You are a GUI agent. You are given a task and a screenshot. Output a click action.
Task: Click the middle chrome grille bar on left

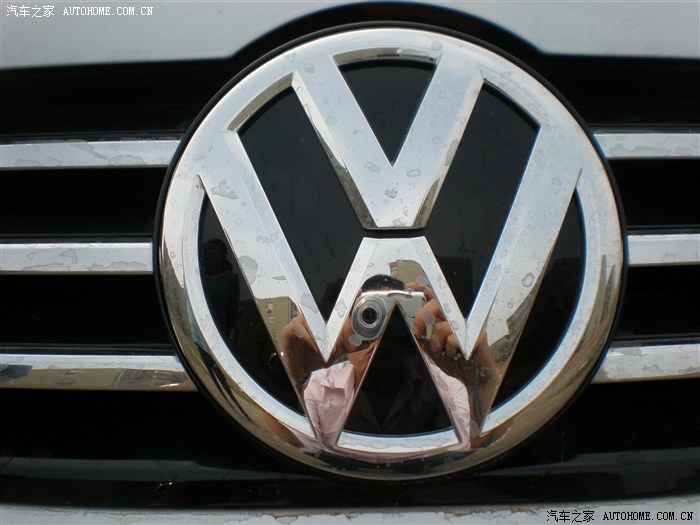(75, 257)
